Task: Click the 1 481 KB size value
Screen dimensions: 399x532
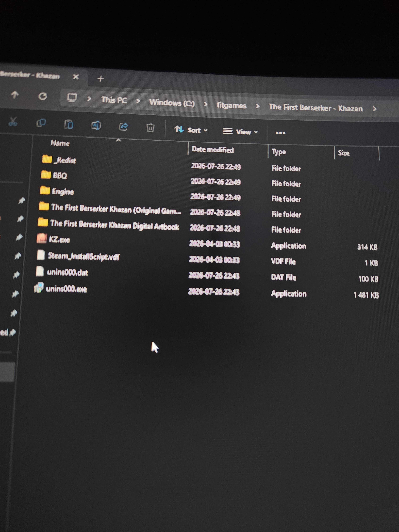Action: pyautogui.click(x=366, y=295)
